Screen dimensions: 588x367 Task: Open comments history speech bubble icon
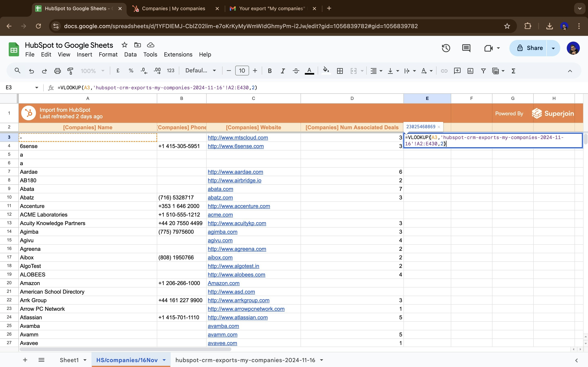pyautogui.click(x=466, y=48)
